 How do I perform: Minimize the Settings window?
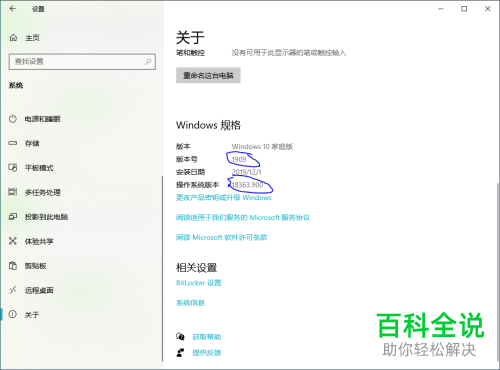[x=441, y=9]
